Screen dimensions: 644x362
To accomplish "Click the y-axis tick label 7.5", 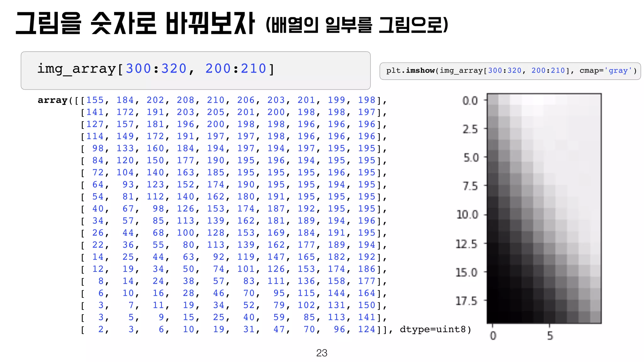I will [470, 186].
